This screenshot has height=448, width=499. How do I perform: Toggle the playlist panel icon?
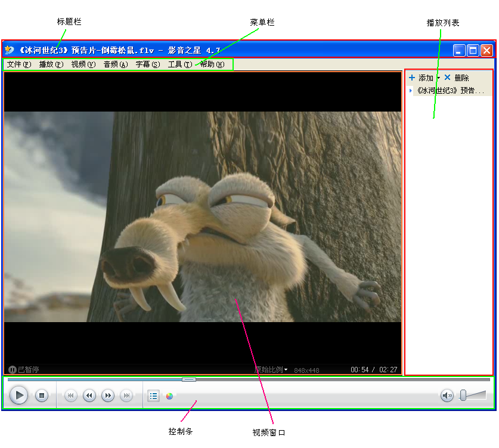pos(153,396)
